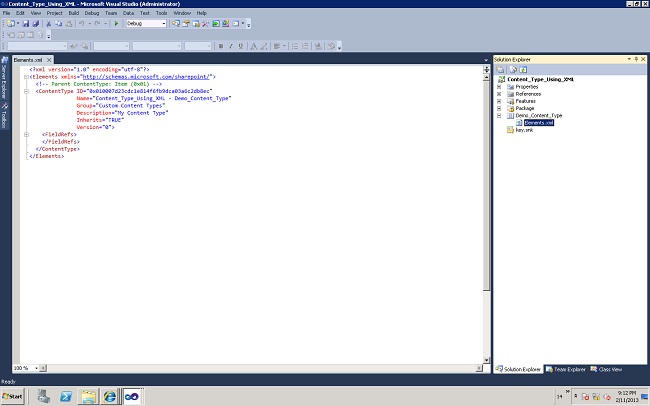Select Content_Type_Using_XML project node

[541, 79]
